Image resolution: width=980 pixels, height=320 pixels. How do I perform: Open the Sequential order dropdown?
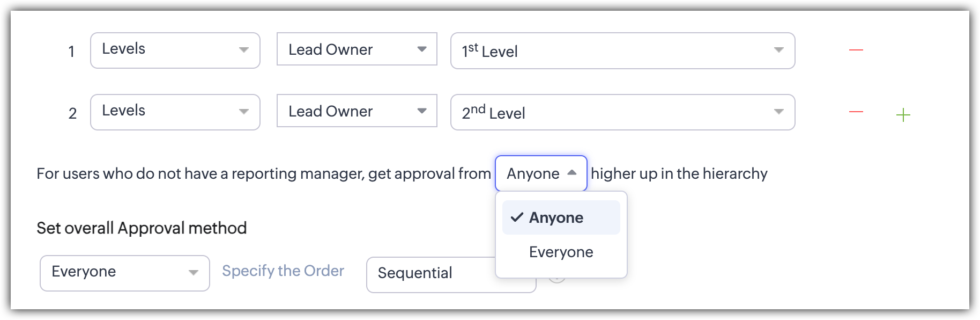pos(429,274)
